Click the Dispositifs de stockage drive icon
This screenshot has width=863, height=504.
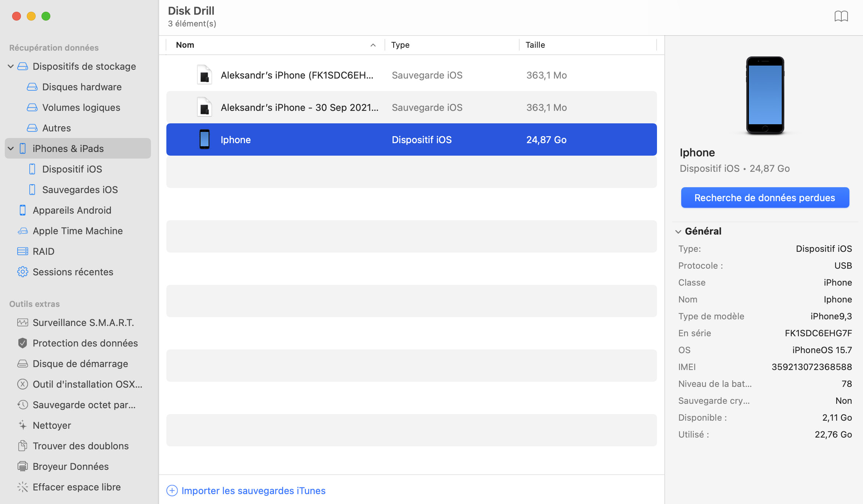pyautogui.click(x=23, y=66)
